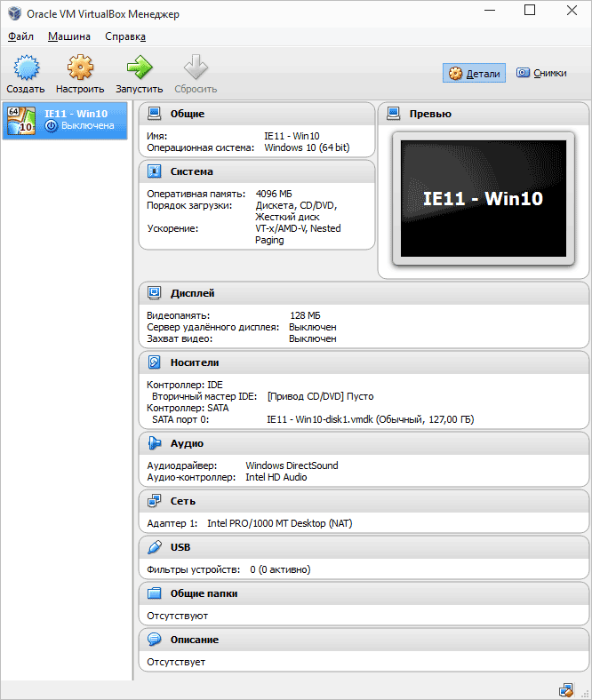Switch to Снимки (snapshots) view
The height and width of the screenshot is (700, 592).
541,73
